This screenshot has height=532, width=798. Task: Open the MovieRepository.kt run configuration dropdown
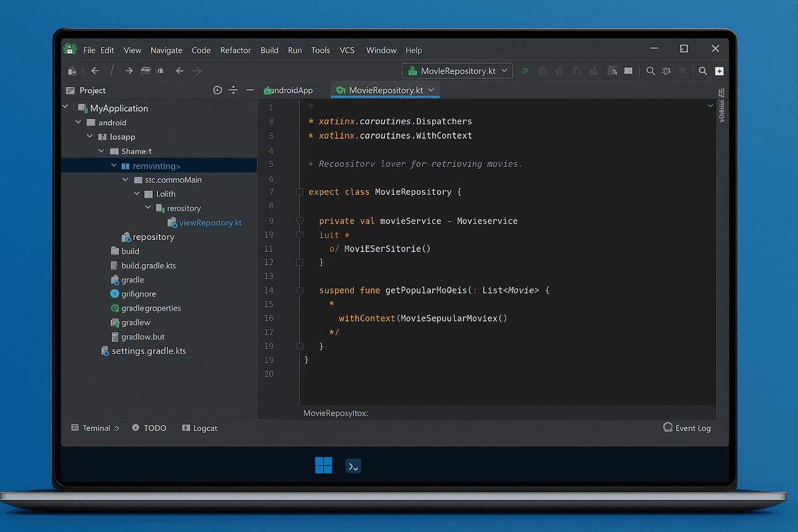(x=457, y=70)
